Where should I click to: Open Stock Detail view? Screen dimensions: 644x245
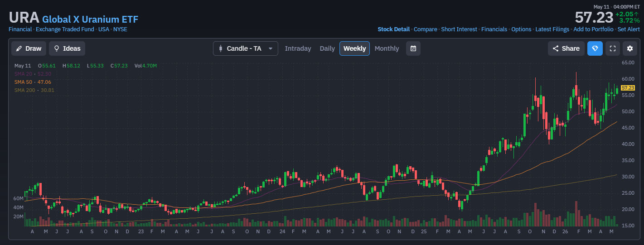coord(393,29)
